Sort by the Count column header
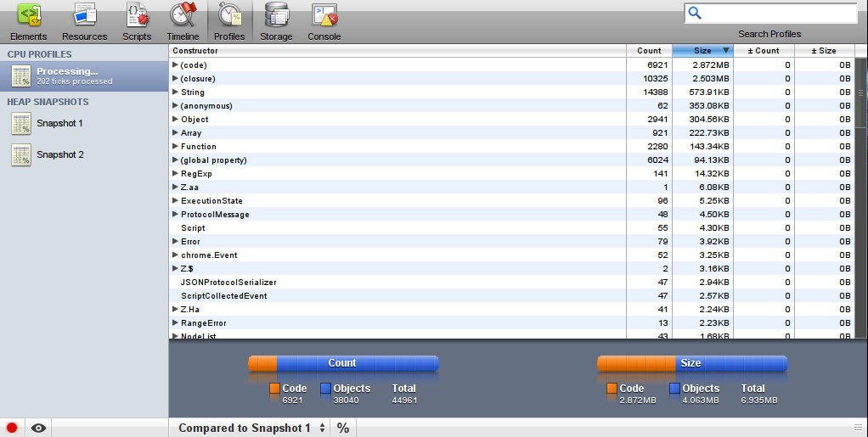This screenshot has width=868, height=437. (649, 51)
